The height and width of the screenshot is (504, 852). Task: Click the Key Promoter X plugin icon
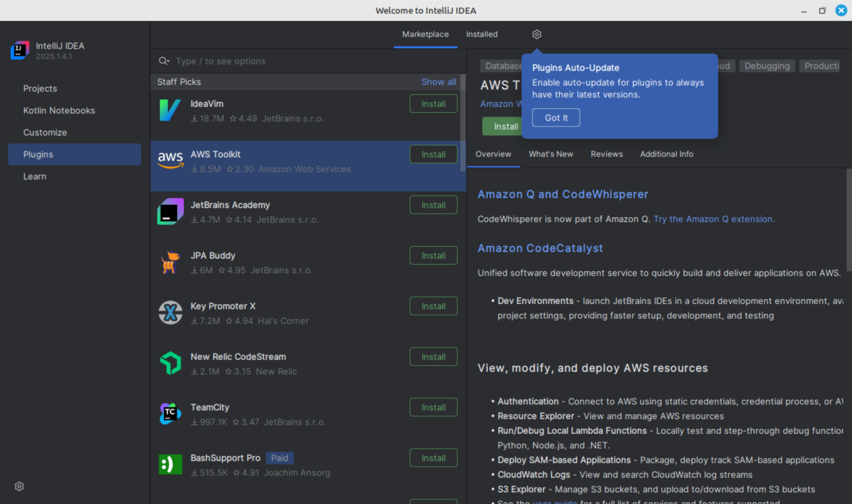point(170,312)
